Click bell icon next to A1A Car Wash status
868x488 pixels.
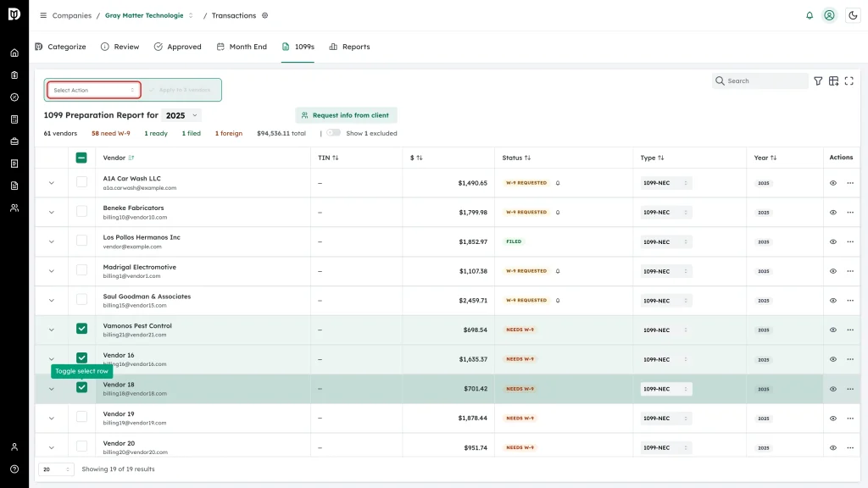[558, 183]
